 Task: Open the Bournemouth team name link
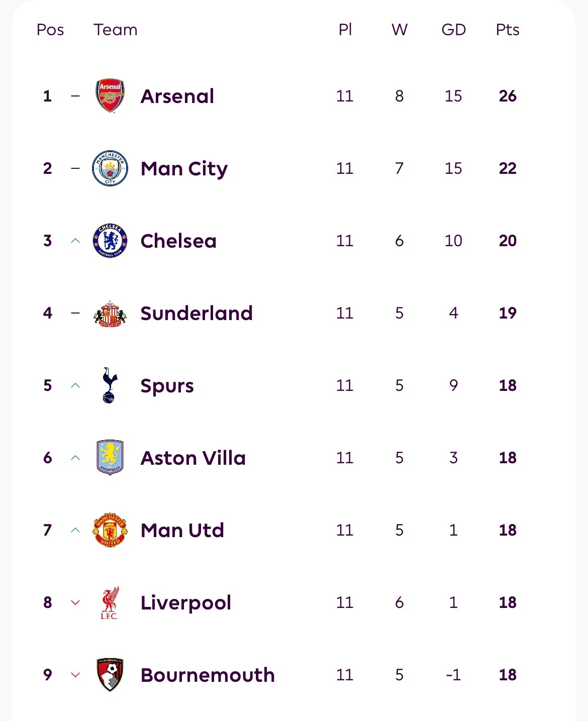click(x=208, y=675)
